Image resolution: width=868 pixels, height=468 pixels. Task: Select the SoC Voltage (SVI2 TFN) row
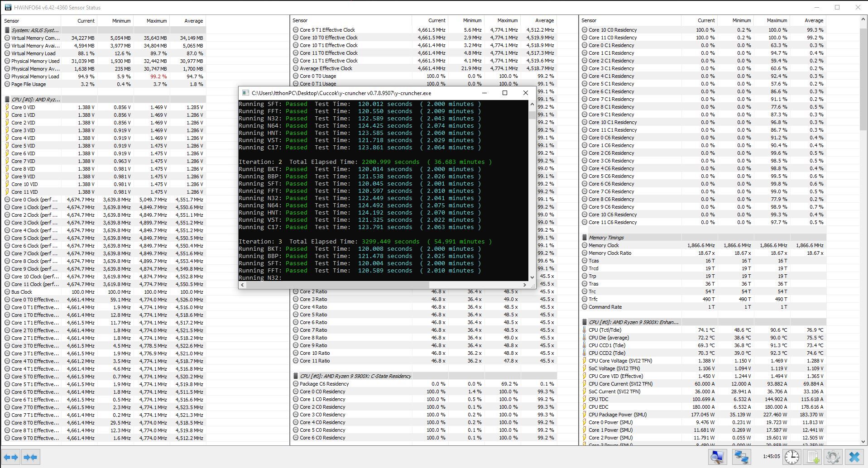point(704,368)
